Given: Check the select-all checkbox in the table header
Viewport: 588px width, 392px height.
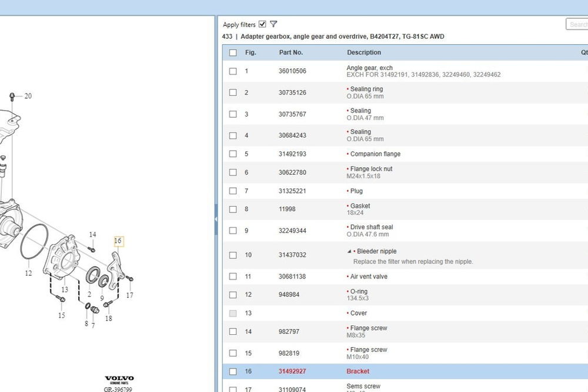Looking at the screenshot, I should click(x=233, y=52).
